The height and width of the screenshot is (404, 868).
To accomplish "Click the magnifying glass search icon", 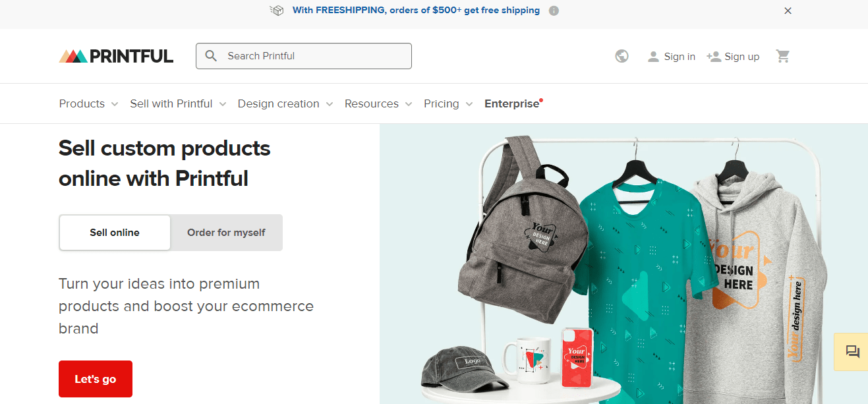I will [211, 56].
